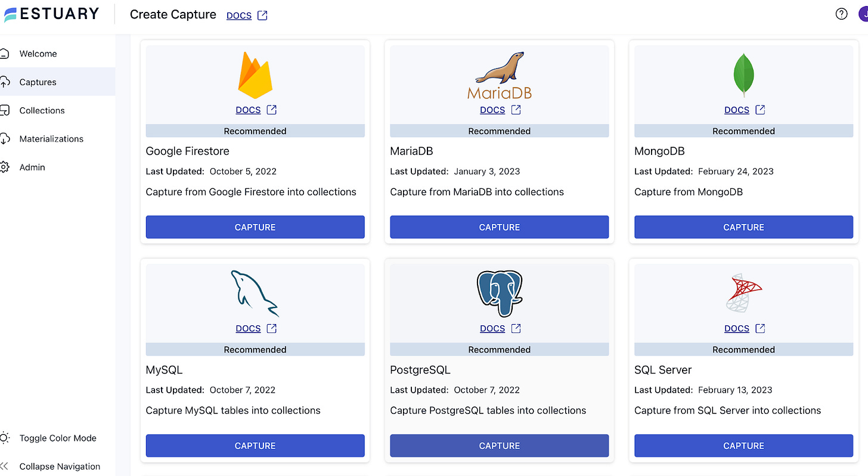This screenshot has height=476, width=868.
Task: Click the SQL Server card title text
Action: [x=663, y=370]
